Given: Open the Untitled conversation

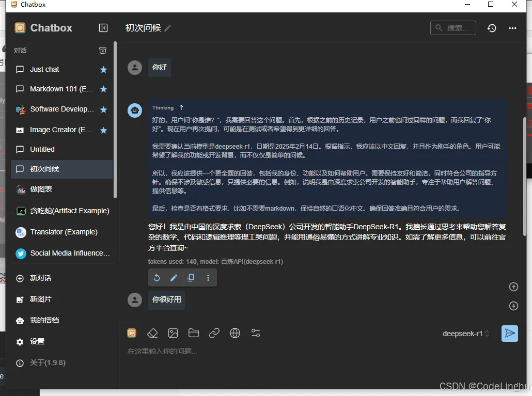Looking at the screenshot, I should coord(62,149).
